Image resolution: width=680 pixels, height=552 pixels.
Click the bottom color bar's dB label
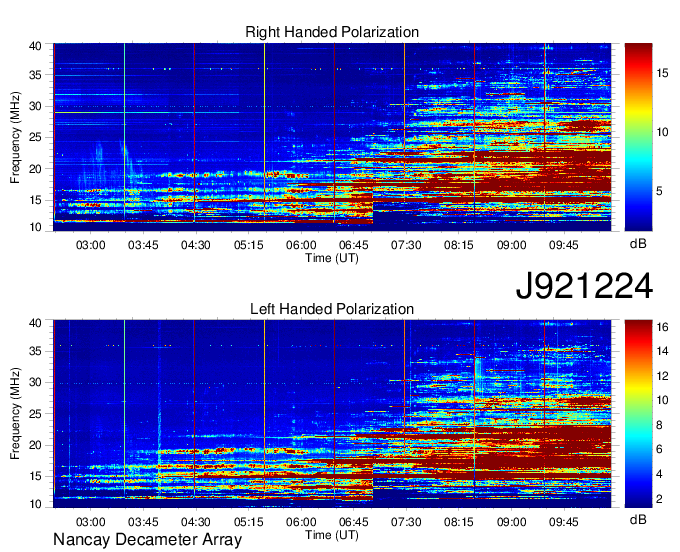pyautogui.click(x=638, y=519)
